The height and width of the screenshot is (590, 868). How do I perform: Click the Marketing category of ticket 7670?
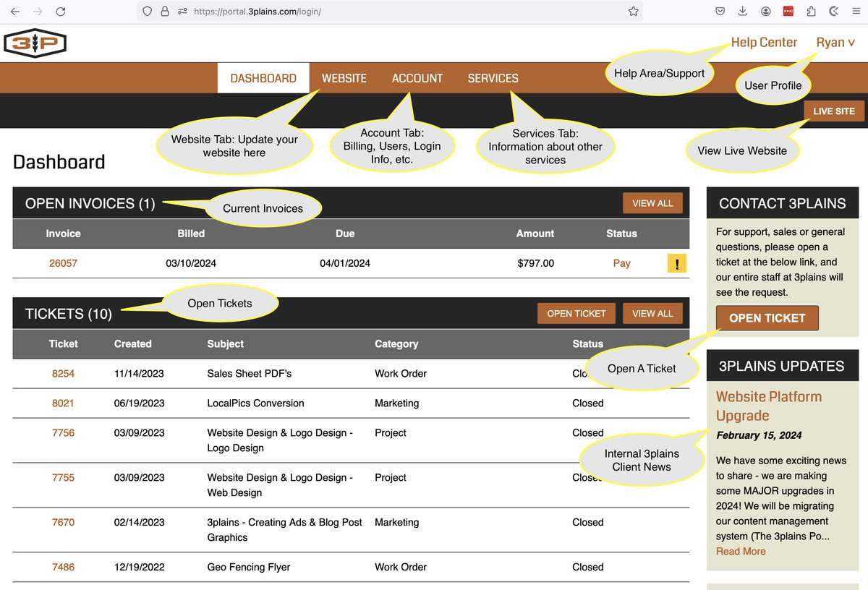tap(396, 523)
